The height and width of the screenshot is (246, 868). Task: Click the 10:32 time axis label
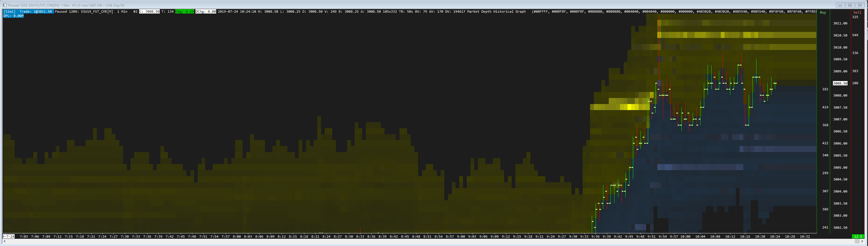click(x=805, y=237)
